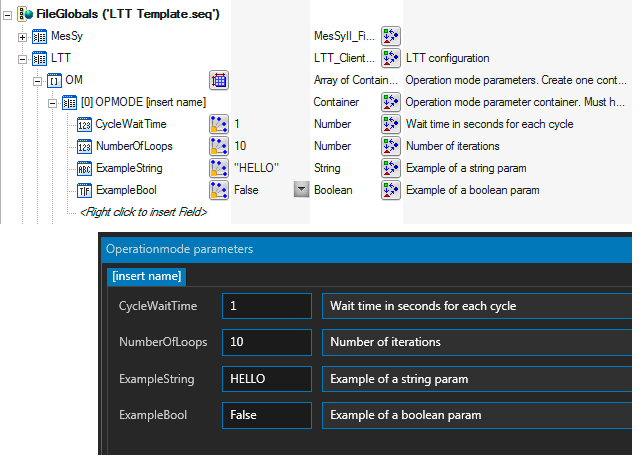644x464 pixels.
Task: Open the NumberOfLoops value expression icon
Action: (x=219, y=146)
